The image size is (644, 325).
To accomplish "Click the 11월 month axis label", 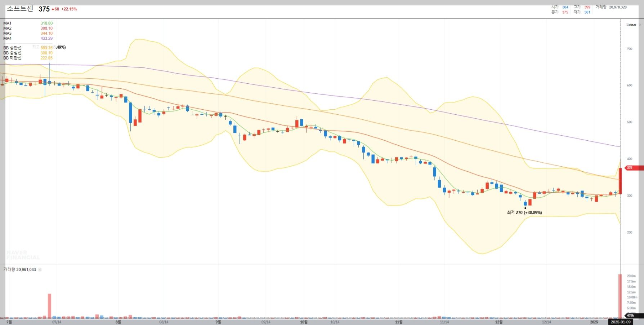I will point(399,322).
